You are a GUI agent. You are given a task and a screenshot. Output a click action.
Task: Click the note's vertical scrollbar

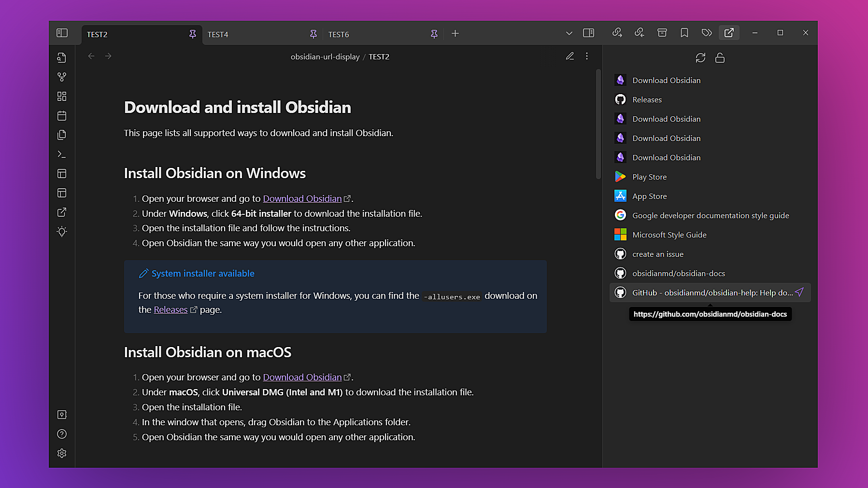pos(598,125)
